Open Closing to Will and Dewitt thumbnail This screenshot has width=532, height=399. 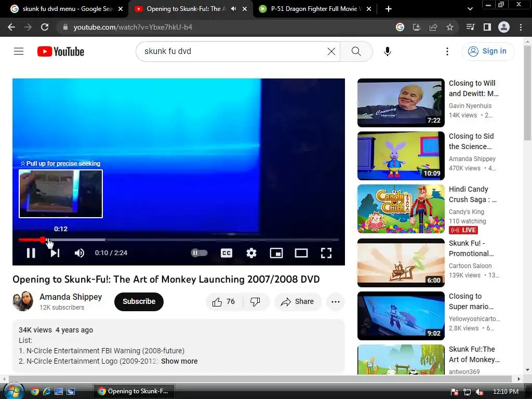click(x=401, y=103)
